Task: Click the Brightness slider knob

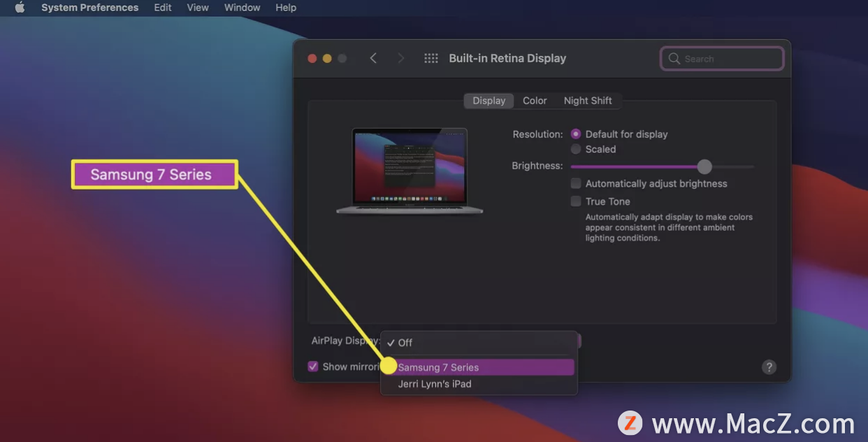Action: [704, 166]
